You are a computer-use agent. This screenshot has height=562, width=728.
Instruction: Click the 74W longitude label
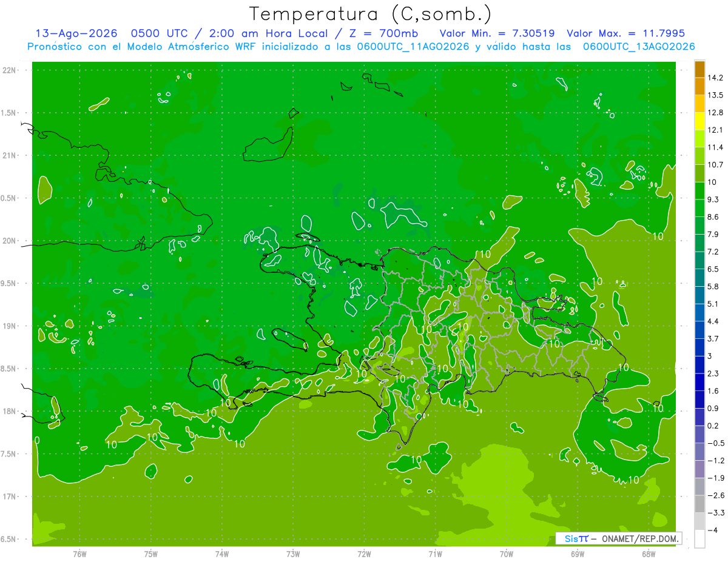(x=222, y=554)
